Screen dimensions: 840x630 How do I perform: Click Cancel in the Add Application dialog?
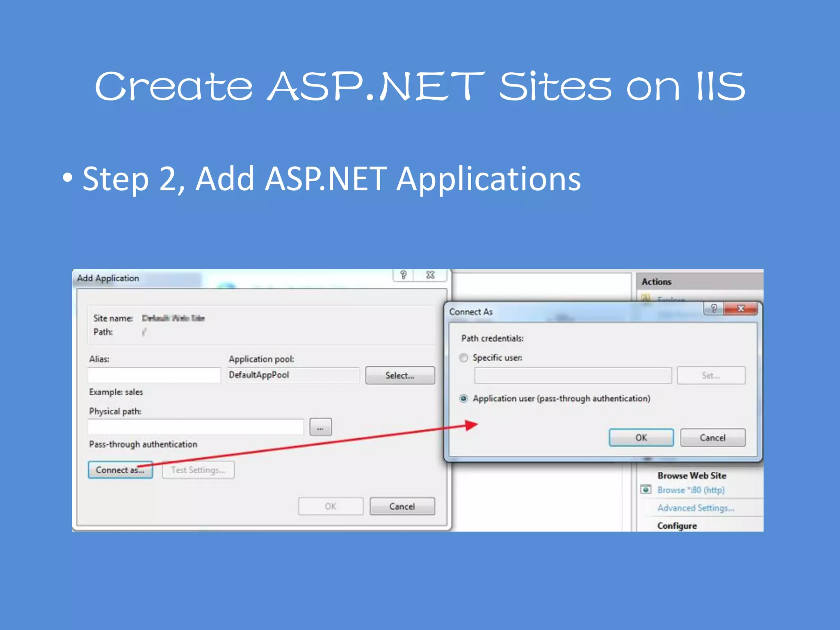pos(402,507)
